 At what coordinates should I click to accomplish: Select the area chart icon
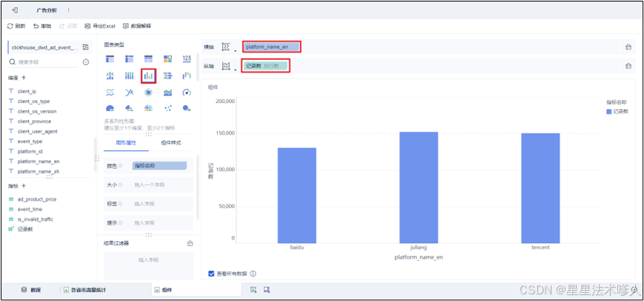coord(167,93)
